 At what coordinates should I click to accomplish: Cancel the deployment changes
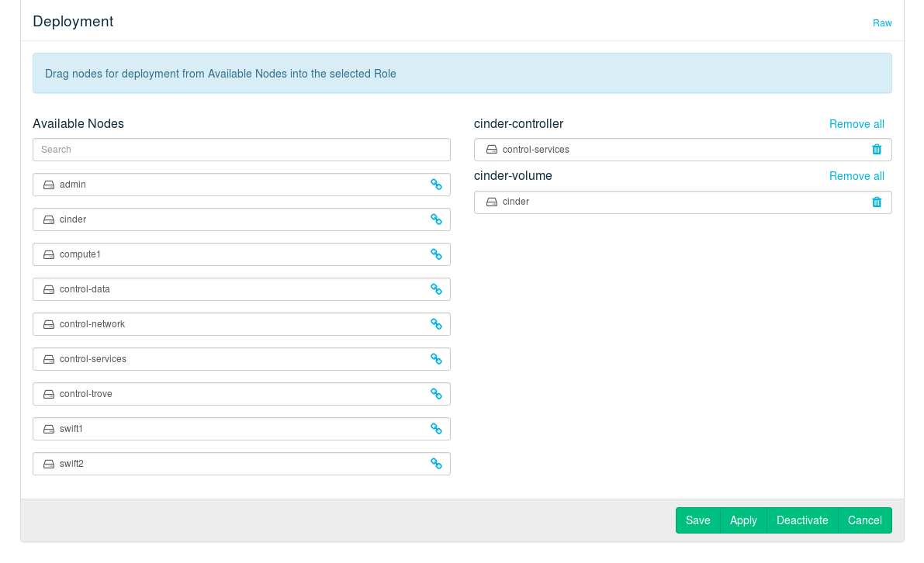[x=864, y=520]
